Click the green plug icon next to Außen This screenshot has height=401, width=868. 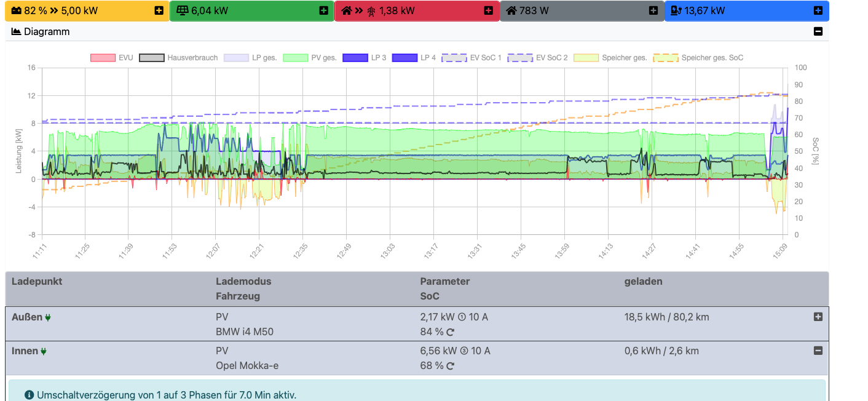48,318
